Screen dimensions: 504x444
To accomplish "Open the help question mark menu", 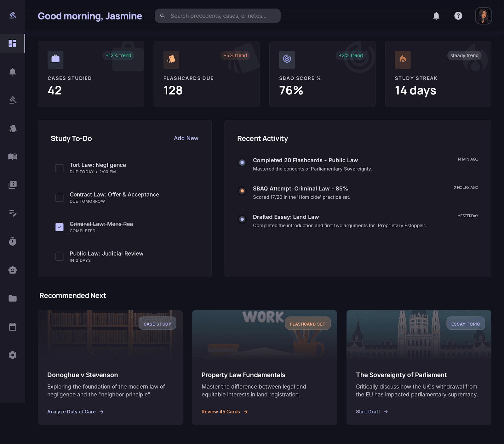I will pyautogui.click(x=458, y=16).
